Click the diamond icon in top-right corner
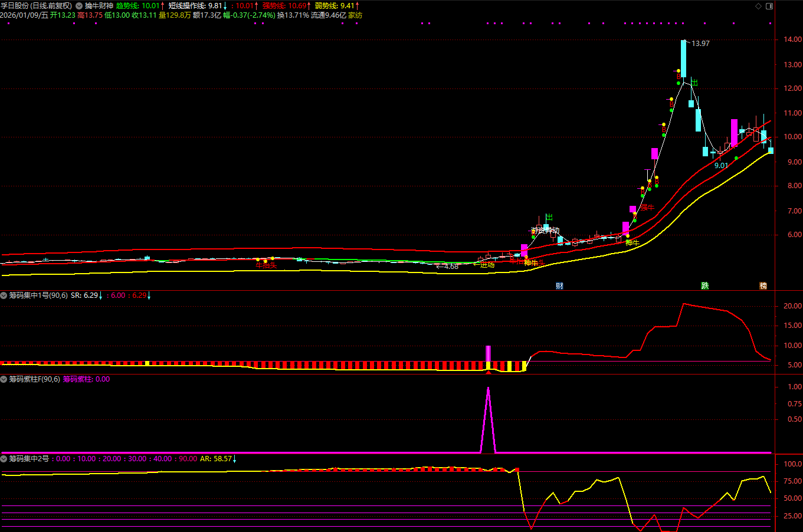The image size is (803, 532). (758, 6)
